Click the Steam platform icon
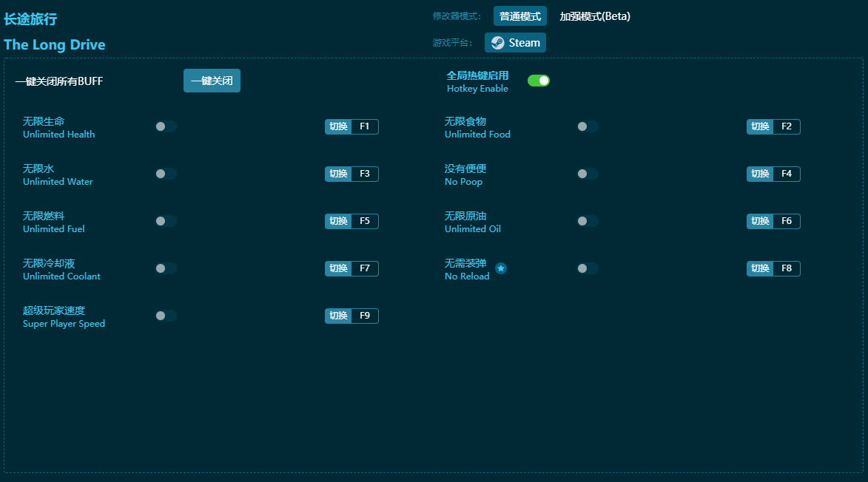 498,43
